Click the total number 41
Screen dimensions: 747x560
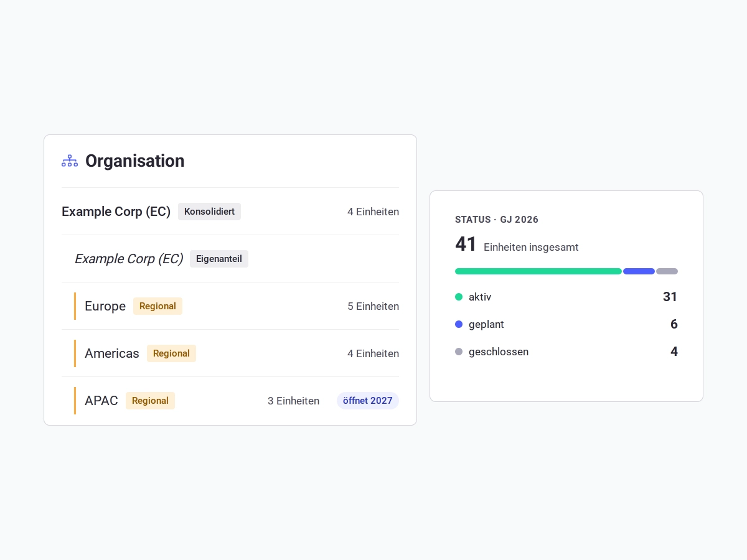pyautogui.click(x=466, y=244)
